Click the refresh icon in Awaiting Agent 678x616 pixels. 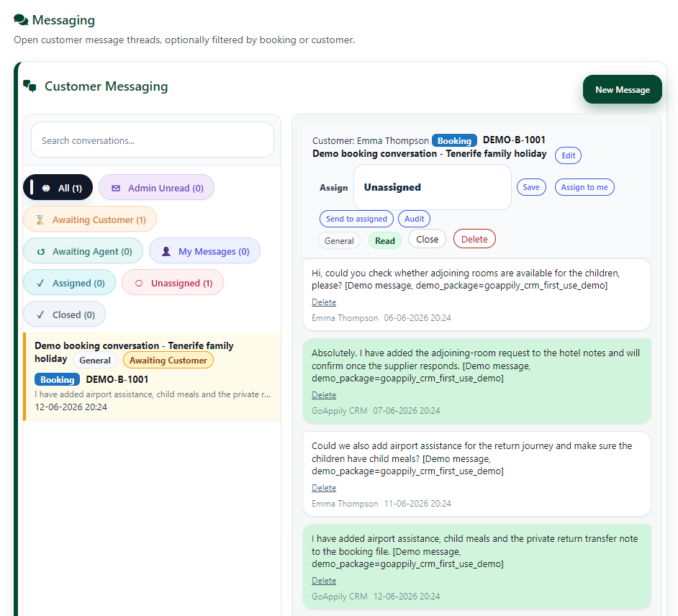click(x=41, y=252)
